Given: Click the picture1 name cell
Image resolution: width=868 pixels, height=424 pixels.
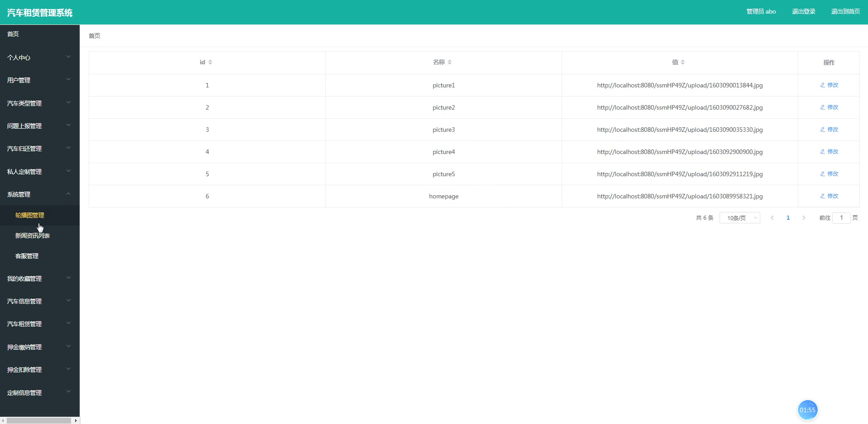Looking at the screenshot, I should [444, 85].
